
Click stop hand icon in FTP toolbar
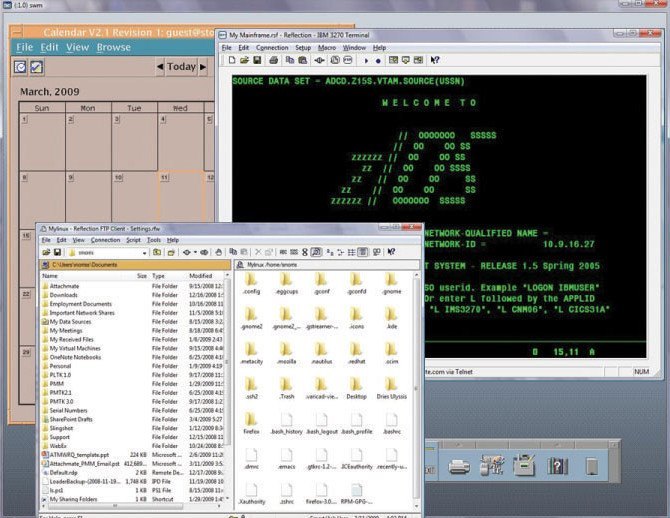click(x=218, y=252)
